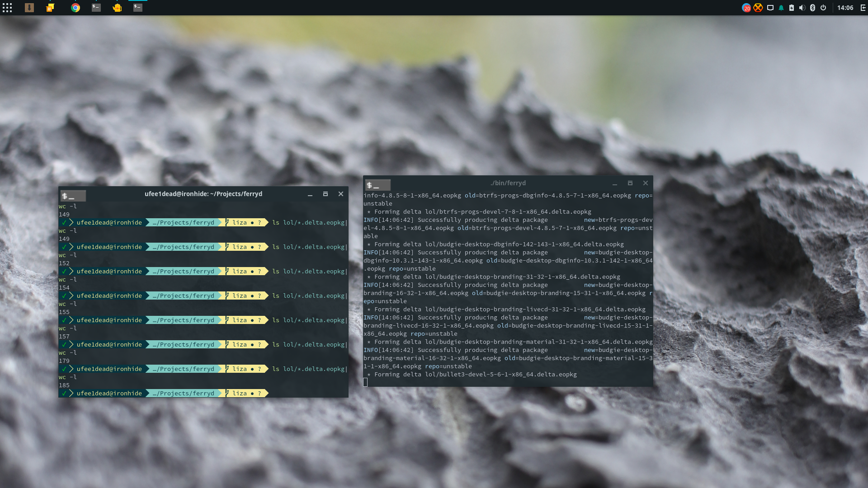
Task: Close the ./bin/ferryd window
Action: tap(646, 183)
